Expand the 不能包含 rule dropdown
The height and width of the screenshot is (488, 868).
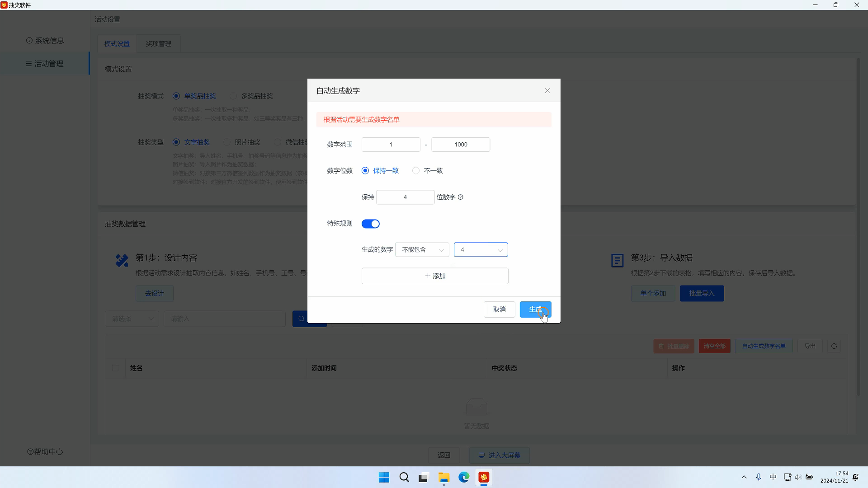pyautogui.click(x=422, y=250)
